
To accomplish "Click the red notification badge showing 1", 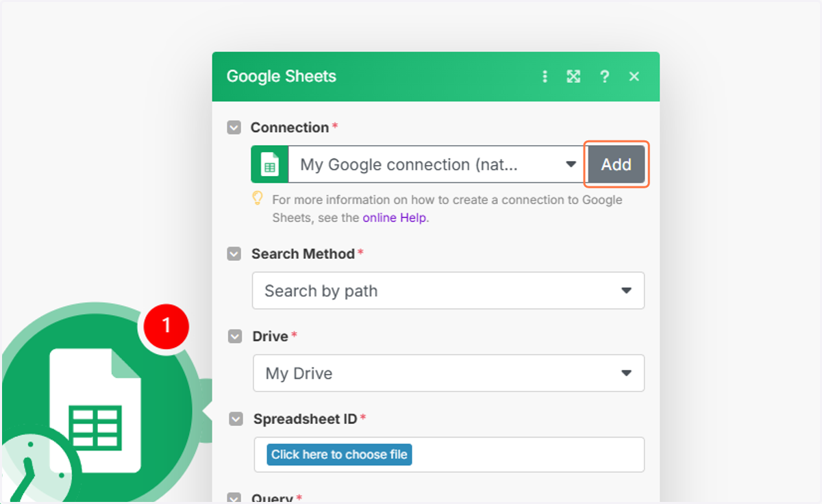I will pos(165,327).
